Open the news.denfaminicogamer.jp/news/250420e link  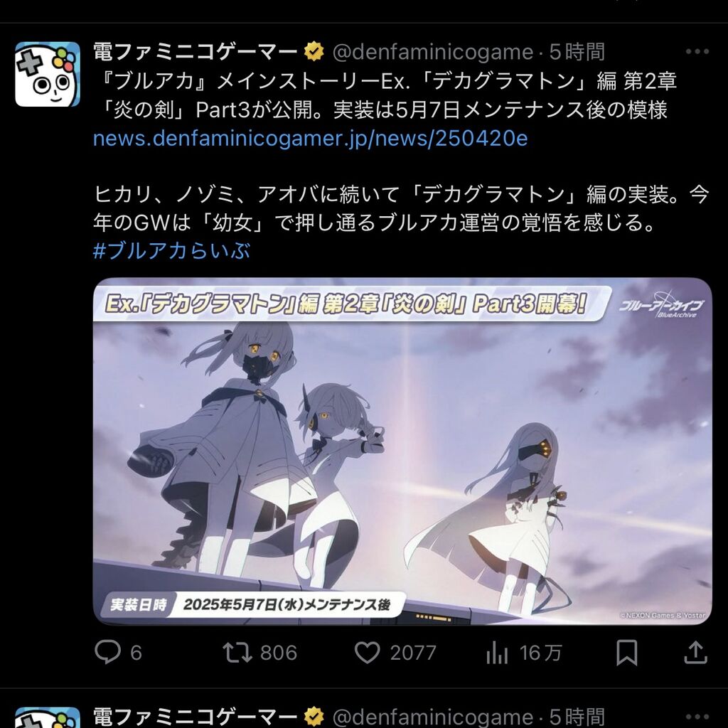pyautogui.click(x=310, y=139)
